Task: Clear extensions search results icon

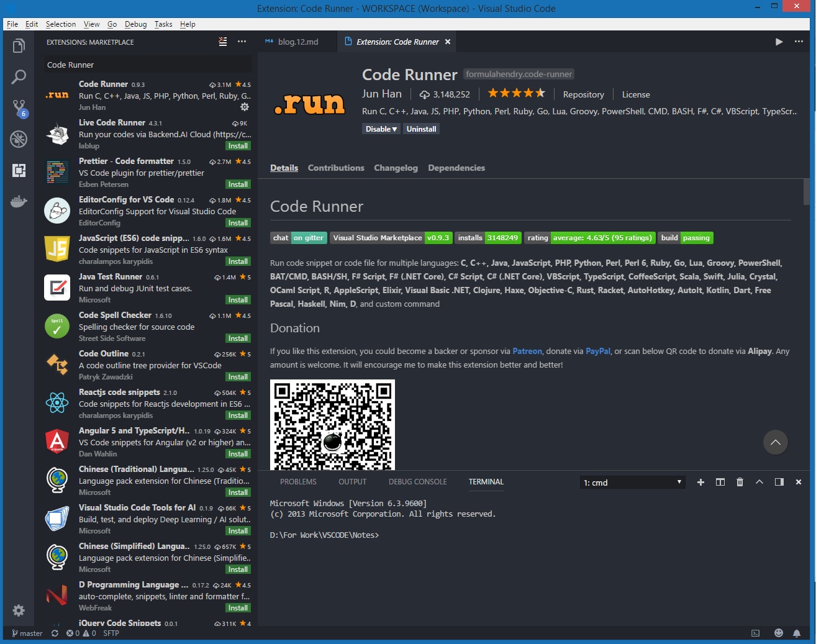Action: [223, 42]
